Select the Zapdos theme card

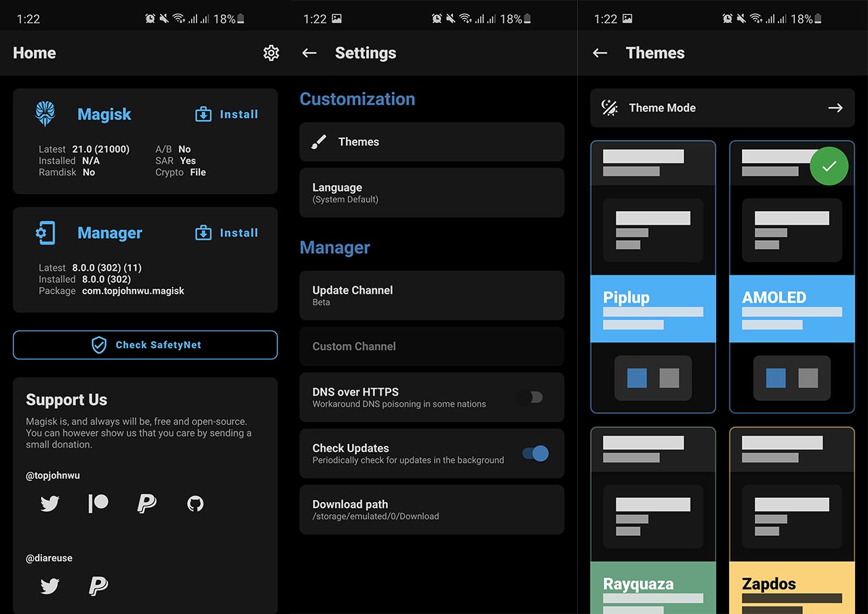(x=792, y=520)
